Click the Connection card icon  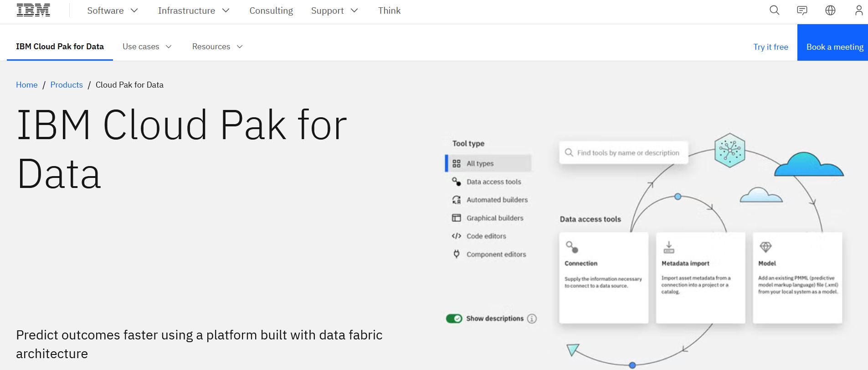pyautogui.click(x=572, y=247)
